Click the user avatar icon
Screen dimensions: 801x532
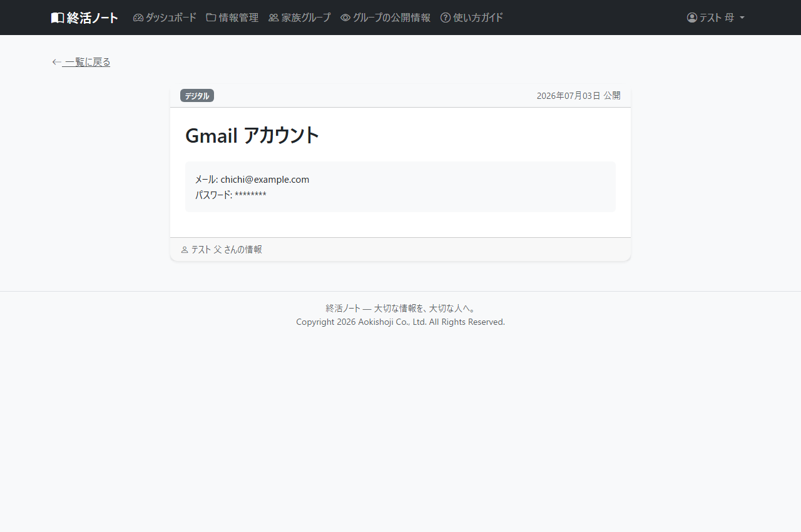click(x=692, y=18)
